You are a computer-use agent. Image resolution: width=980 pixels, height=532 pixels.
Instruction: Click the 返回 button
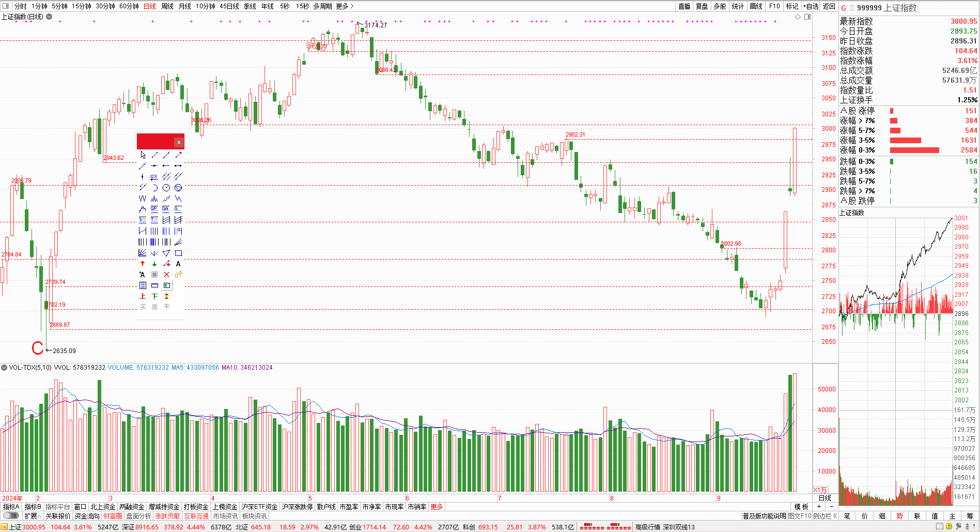829,6
